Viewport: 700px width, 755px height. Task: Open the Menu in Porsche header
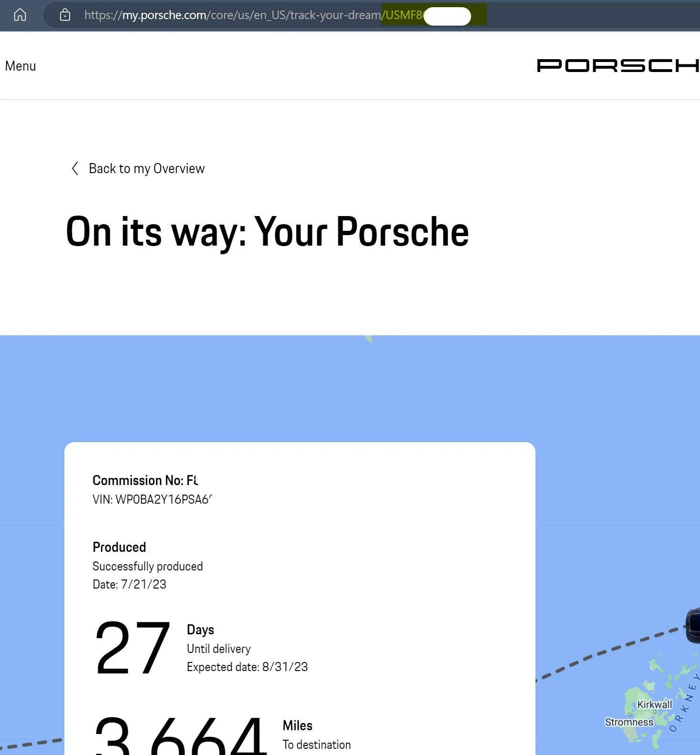pos(21,66)
